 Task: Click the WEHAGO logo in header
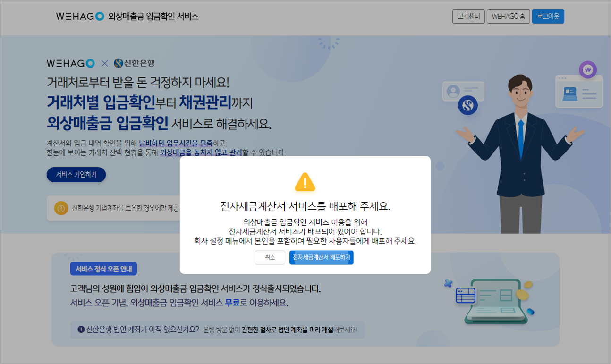(x=80, y=16)
